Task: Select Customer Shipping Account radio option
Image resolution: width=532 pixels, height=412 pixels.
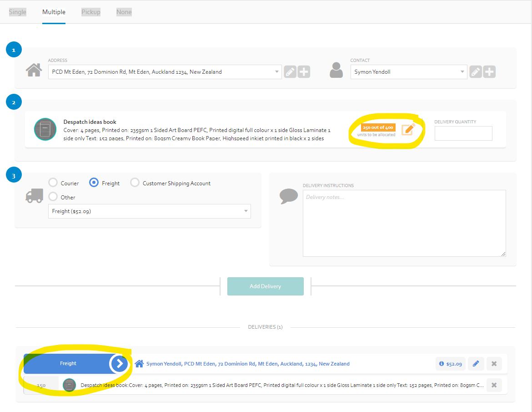Action: [x=135, y=183]
